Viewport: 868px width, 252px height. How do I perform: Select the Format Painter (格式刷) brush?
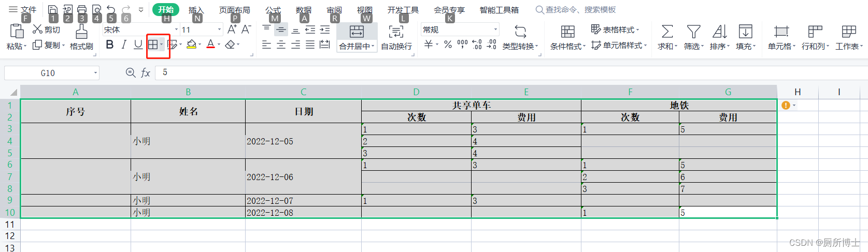(81, 37)
